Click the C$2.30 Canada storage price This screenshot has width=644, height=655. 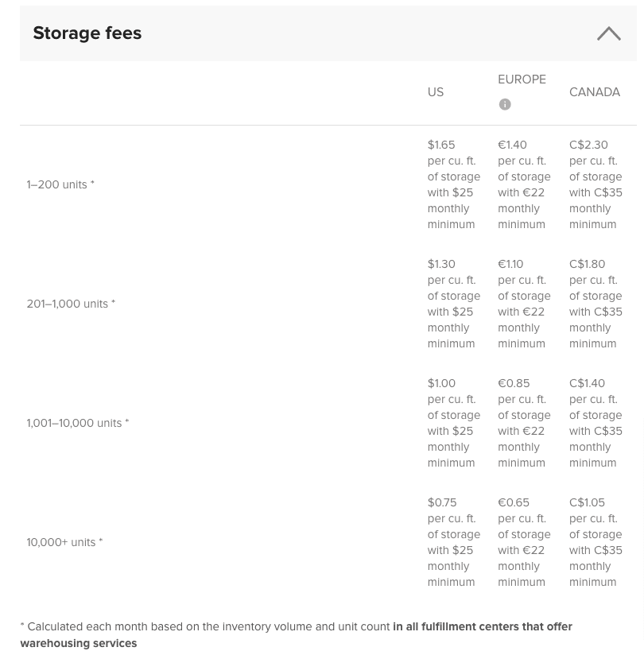[588, 145]
